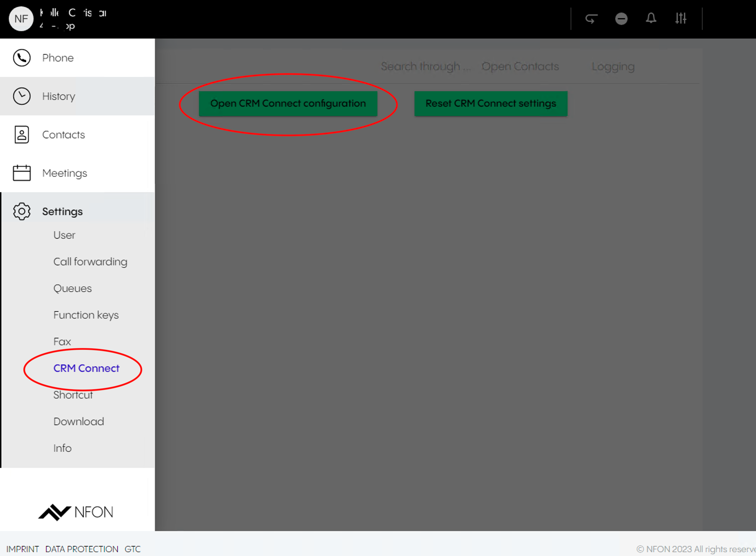Switch to the Logging tab
756x556 pixels.
pyautogui.click(x=613, y=67)
